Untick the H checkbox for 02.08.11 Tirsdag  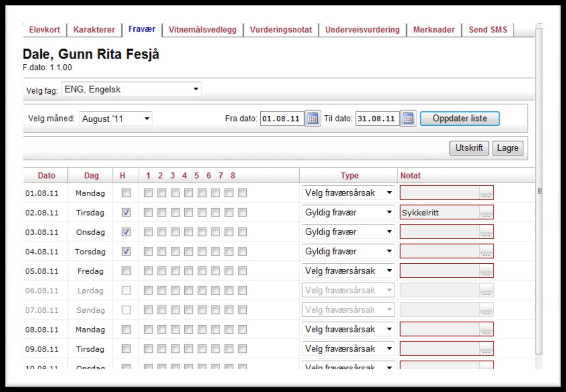pyautogui.click(x=126, y=213)
